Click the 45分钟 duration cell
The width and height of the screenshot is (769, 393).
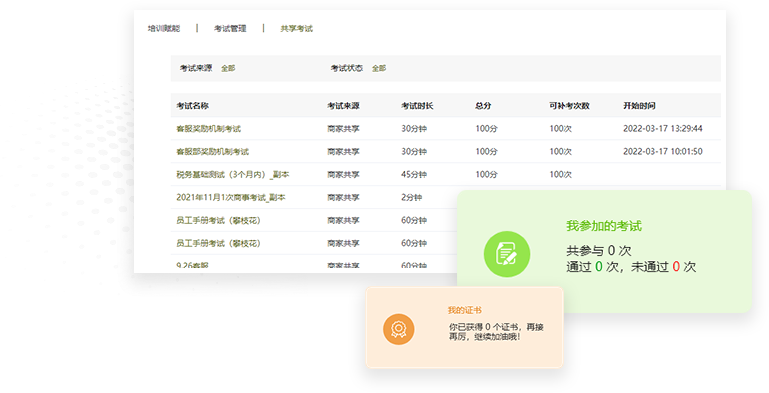[x=414, y=174]
